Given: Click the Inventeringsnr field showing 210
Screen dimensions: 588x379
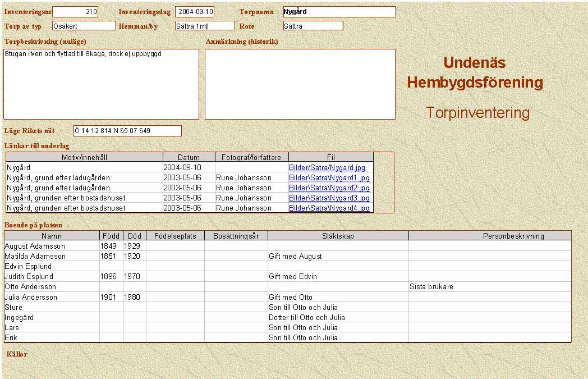Looking at the screenshot, I should click(x=75, y=12).
